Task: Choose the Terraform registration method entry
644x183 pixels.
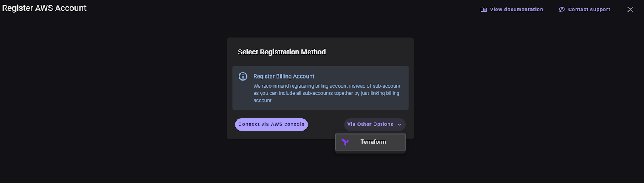Action: click(370, 142)
